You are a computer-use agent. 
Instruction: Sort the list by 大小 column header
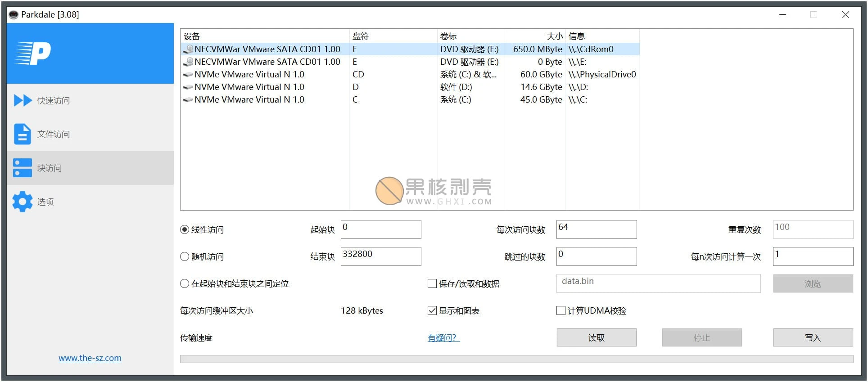pyautogui.click(x=535, y=36)
